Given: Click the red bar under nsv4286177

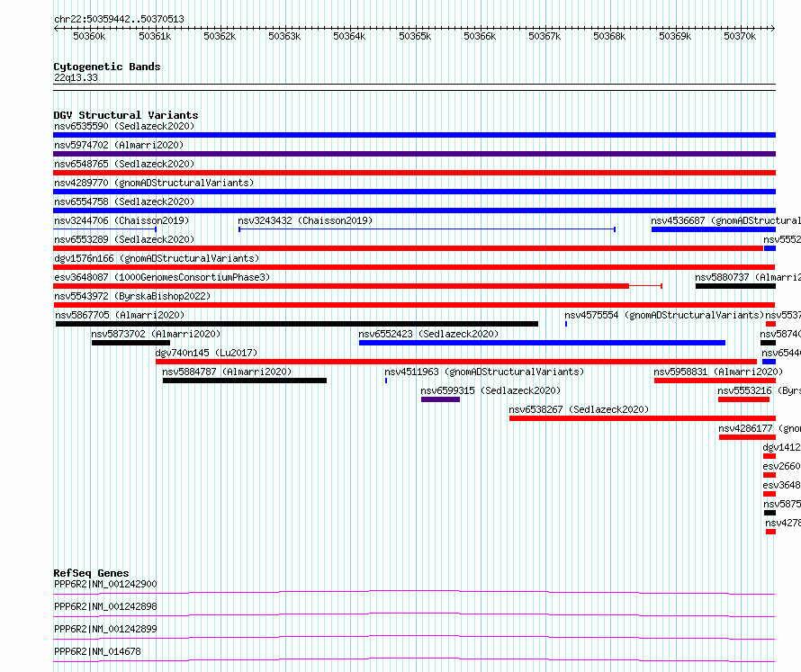Looking at the screenshot, I should [x=747, y=437].
